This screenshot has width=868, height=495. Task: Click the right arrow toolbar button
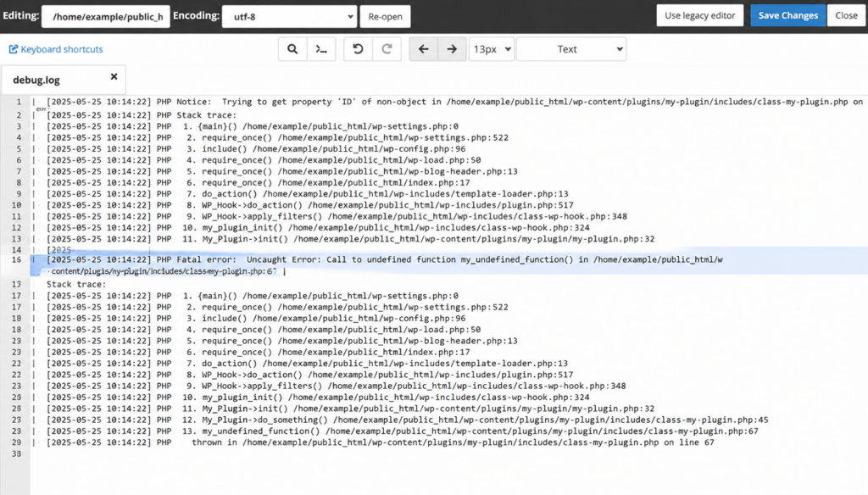[x=453, y=49]
